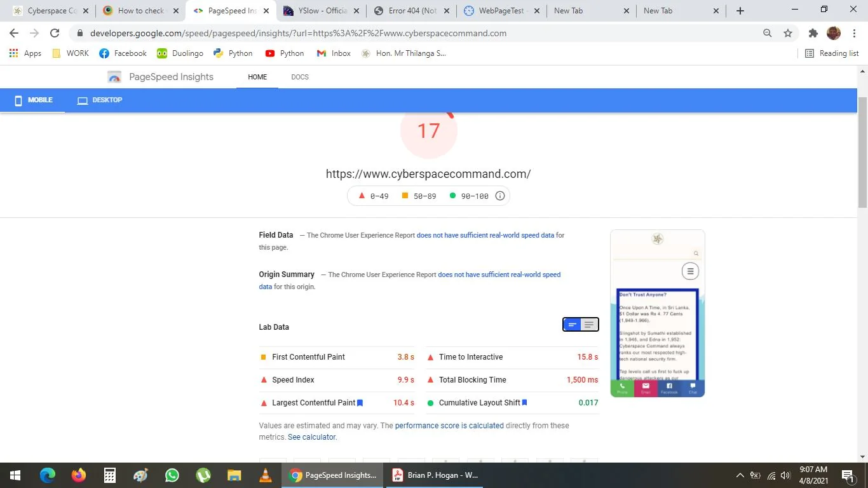The height and width of the screenshot is (488, 868).
Task: Close the PageSpeed Insights browser tab
Action: [266, 11]
